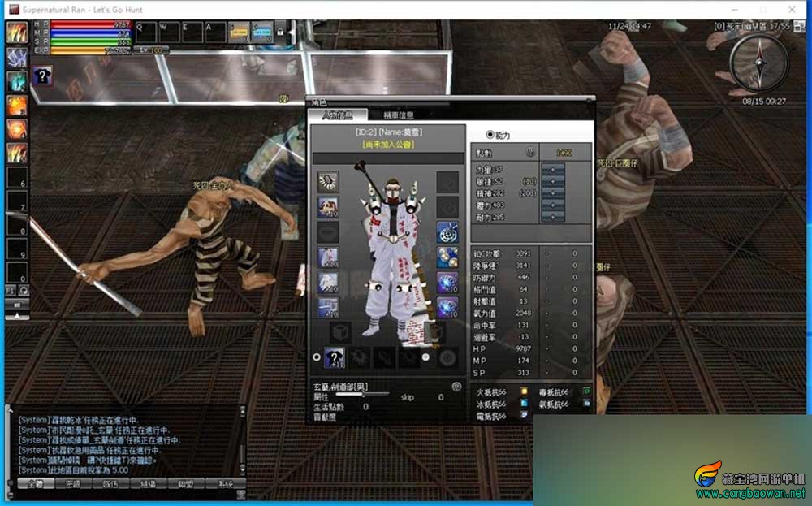812x506 pixels.
Task: Select empty skill slot 6
Action: tap(16, 177)
